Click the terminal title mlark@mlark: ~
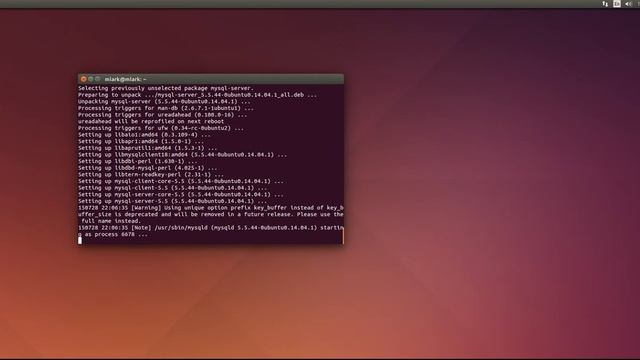The image size is (640, 360). 125,79
